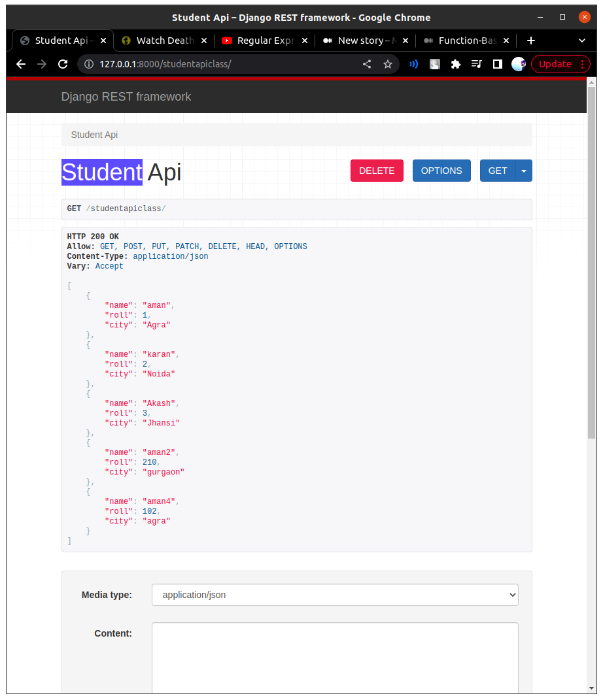Reload the current page
The height and width of the screenshot is (700, 603).
click(x=62, y=64)
